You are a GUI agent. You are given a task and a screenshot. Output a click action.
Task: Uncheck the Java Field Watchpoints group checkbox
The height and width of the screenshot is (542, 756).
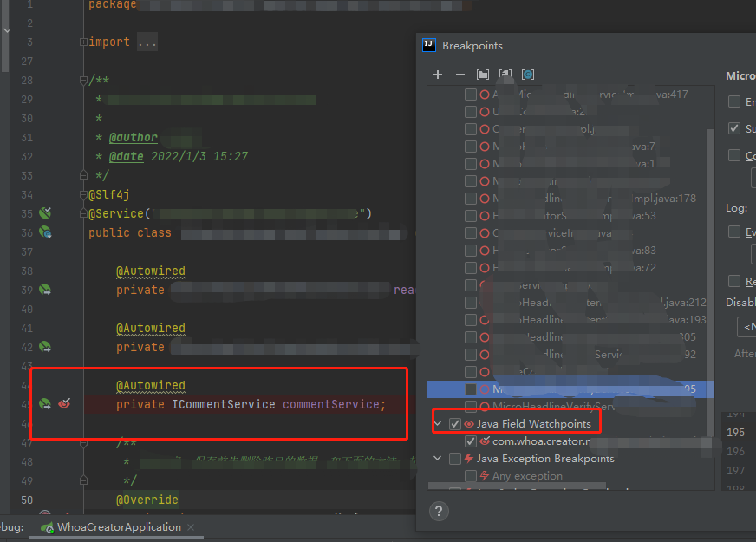point(455,424)
